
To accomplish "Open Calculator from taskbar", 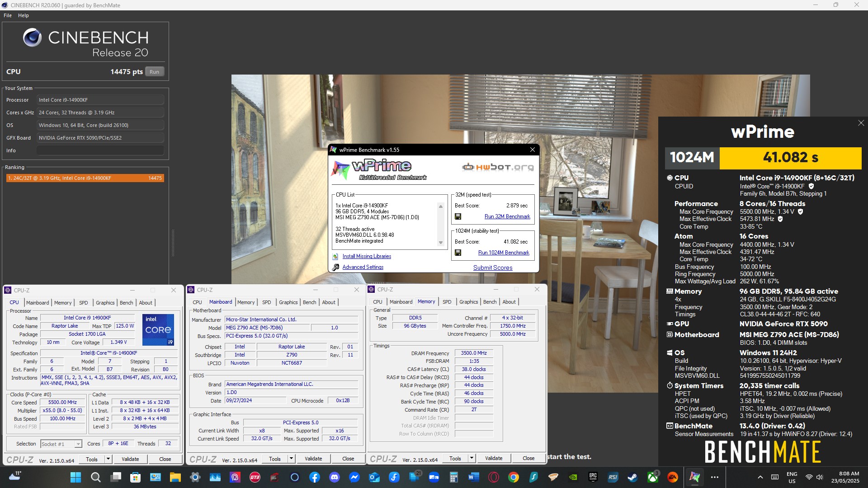I will tap(454, 477).
